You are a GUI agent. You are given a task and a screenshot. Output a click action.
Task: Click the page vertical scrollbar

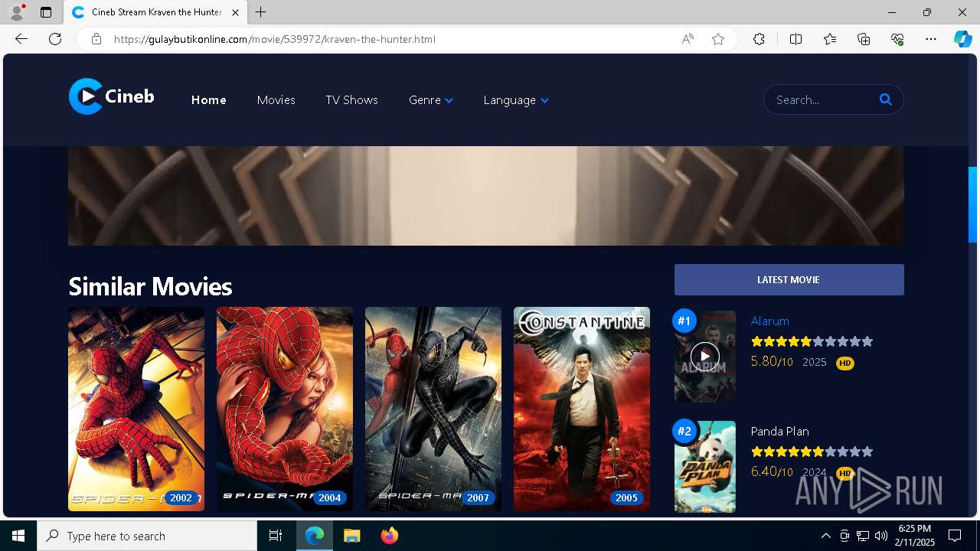pos(972,204)
